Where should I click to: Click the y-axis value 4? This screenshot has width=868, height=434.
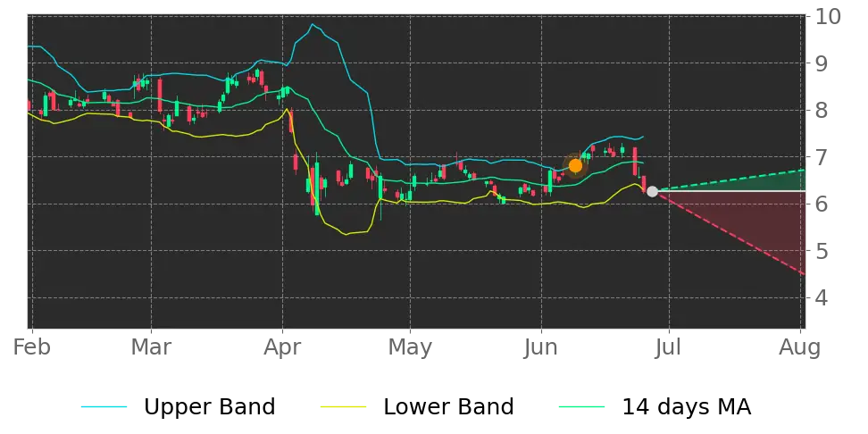point(821,298)
